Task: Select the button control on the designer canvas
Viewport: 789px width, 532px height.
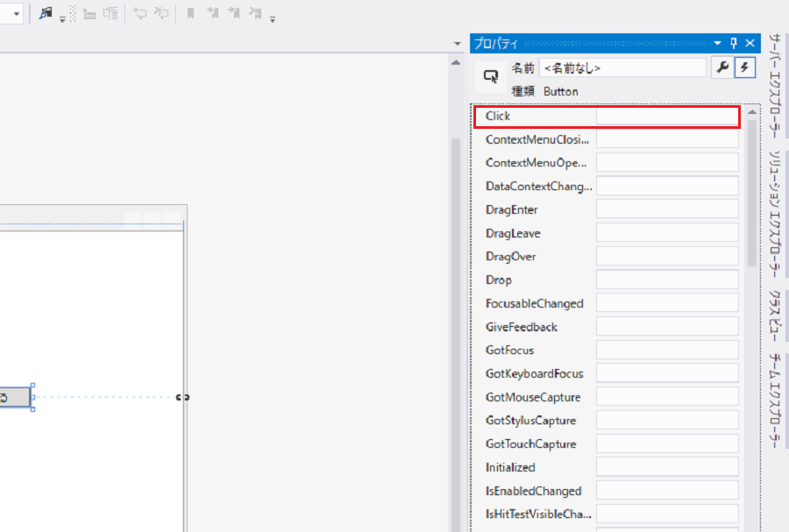Action: 15,397
